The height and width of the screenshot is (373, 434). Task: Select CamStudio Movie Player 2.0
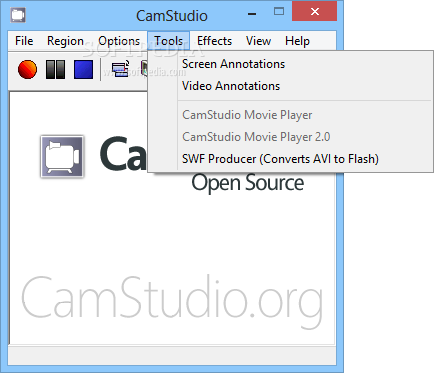(x=290, y=137)
